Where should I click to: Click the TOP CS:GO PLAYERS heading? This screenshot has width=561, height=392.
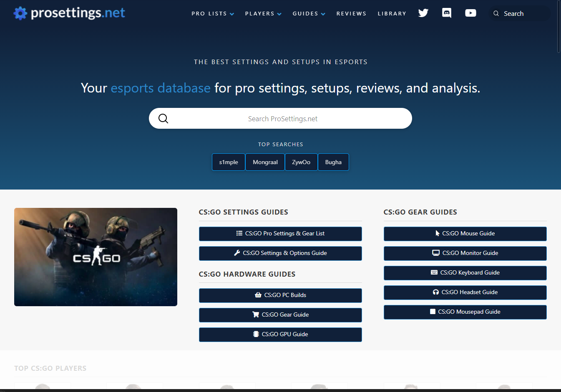(x=50, y=368)
